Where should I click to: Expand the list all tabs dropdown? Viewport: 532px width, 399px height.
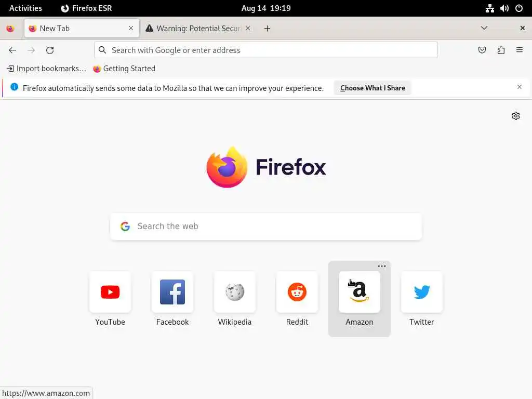[484, 28]
